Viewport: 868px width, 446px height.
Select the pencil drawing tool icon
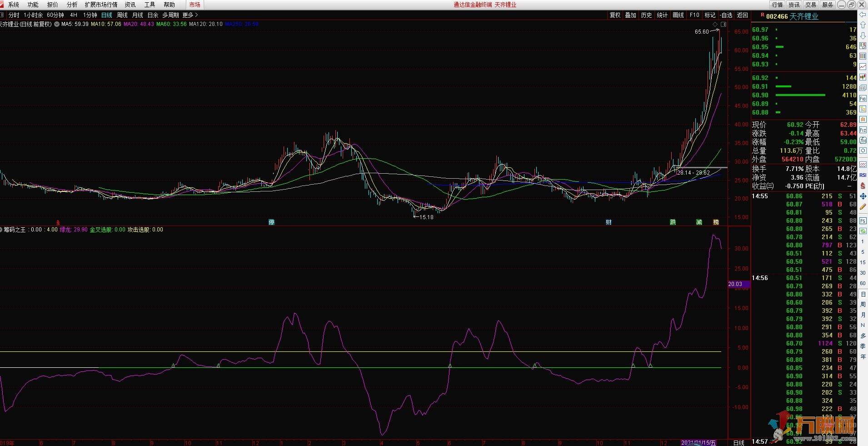863,206
